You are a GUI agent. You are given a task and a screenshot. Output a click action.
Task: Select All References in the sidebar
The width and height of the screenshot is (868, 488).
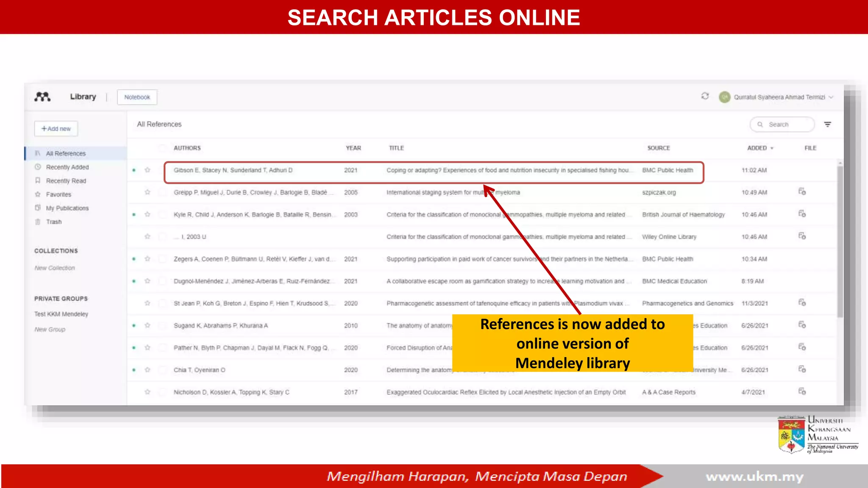click(x=76, y=153)
